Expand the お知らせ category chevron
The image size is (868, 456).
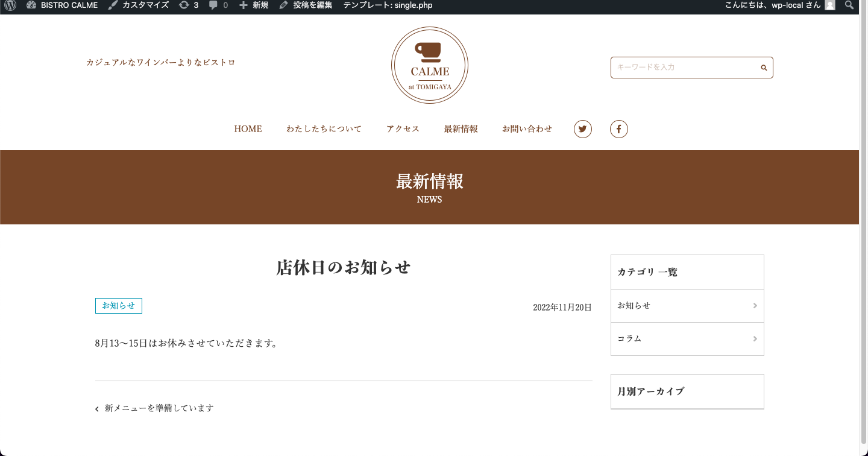pos(755,306)
